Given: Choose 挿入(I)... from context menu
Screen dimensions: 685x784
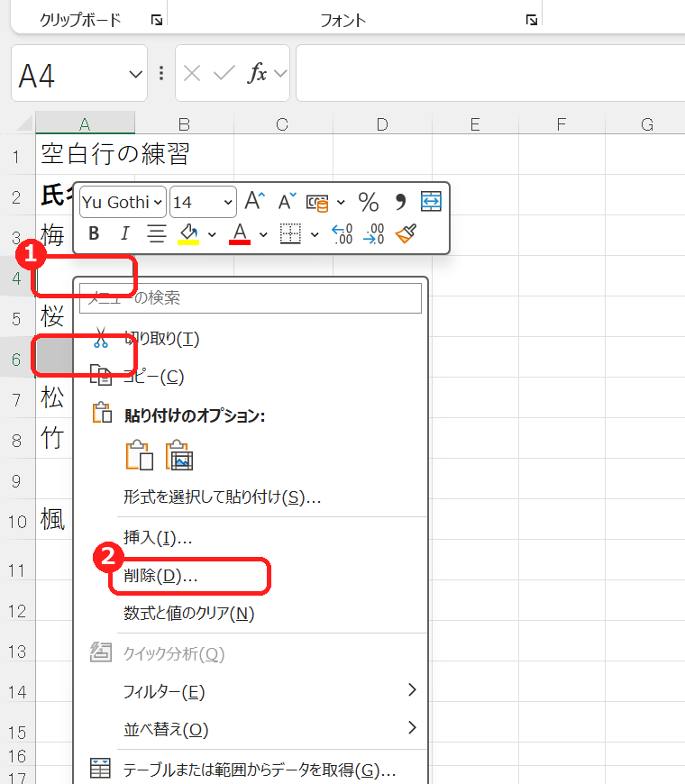Looking at the screenshot, I should [158, 537].
